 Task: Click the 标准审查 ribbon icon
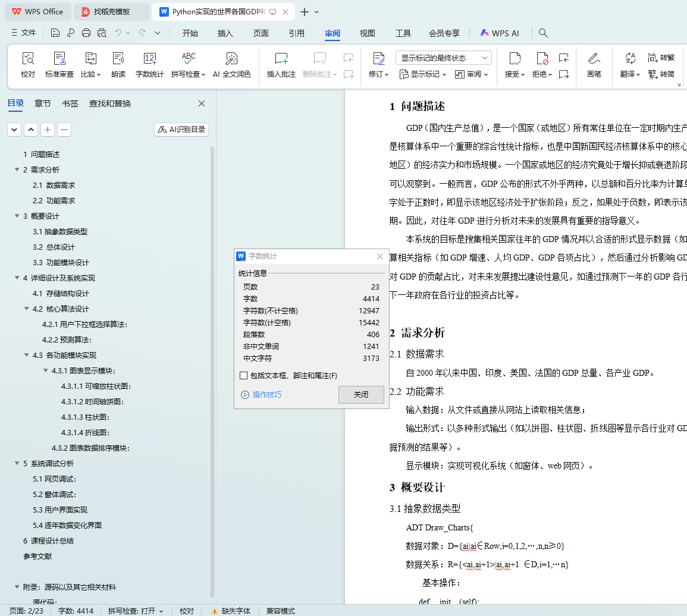(x=59, y=65)
